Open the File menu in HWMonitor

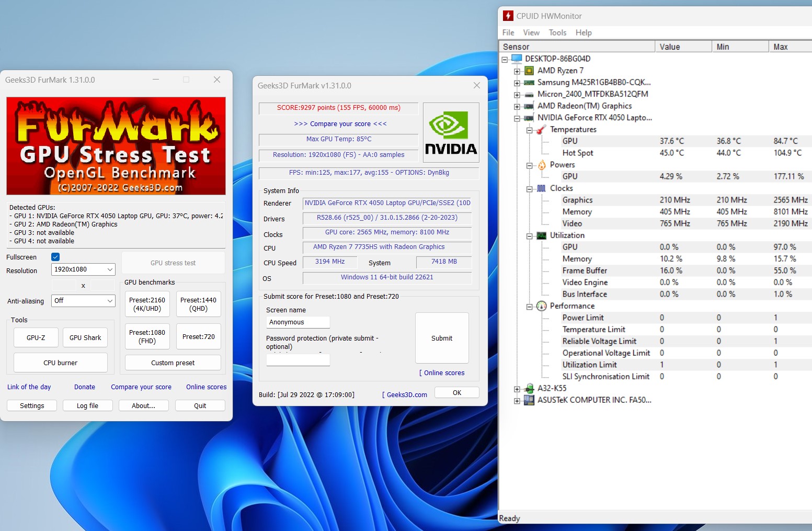click(x=508, y=32)
